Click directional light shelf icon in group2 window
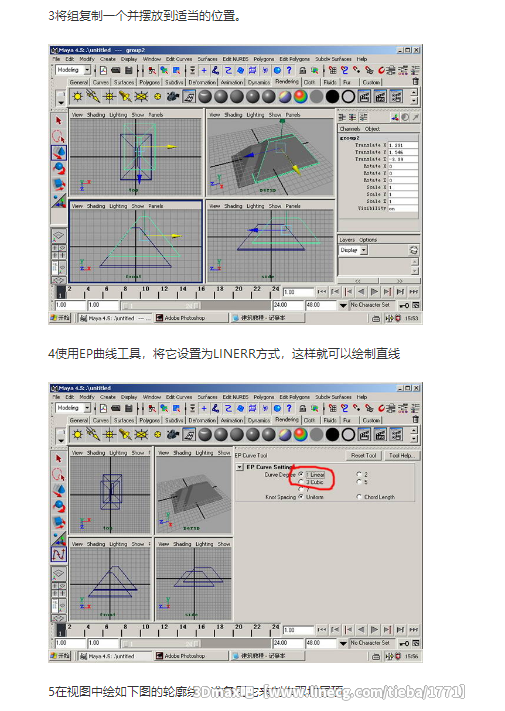This screenshot has height=711, width=505. [93, 97]
